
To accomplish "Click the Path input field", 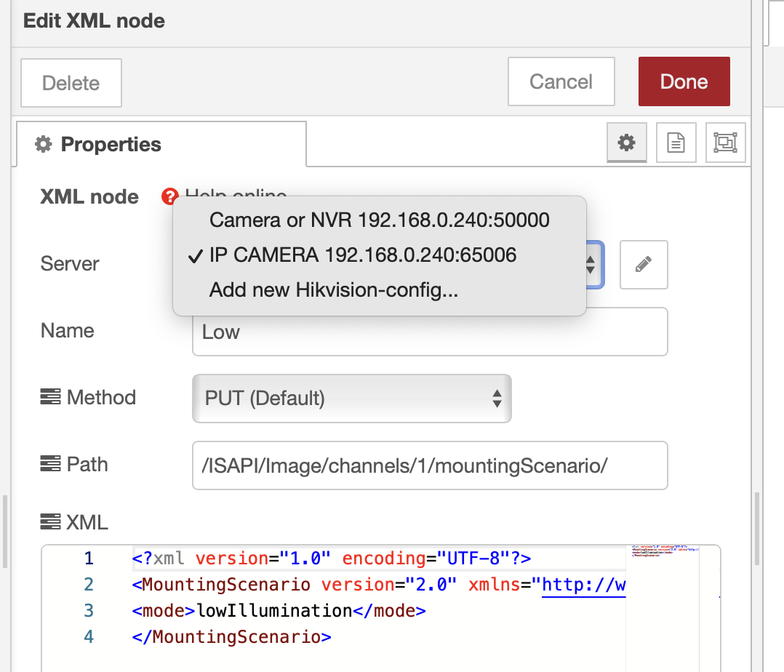I will coord(429,465).
